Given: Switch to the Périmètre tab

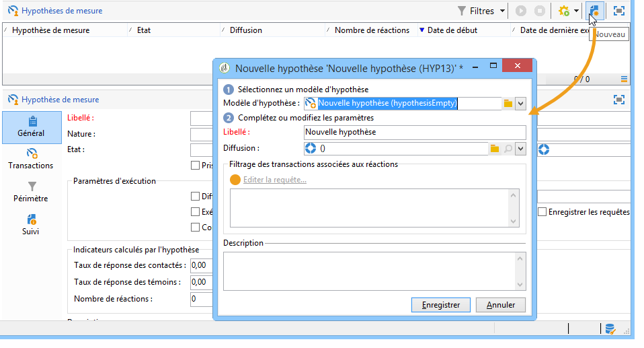Looking at the screenshot, I should pyautogui.click(x=31, y=192).
